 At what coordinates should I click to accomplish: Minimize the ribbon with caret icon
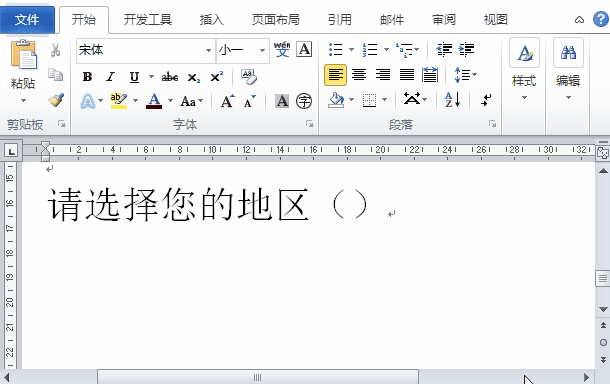579,19
